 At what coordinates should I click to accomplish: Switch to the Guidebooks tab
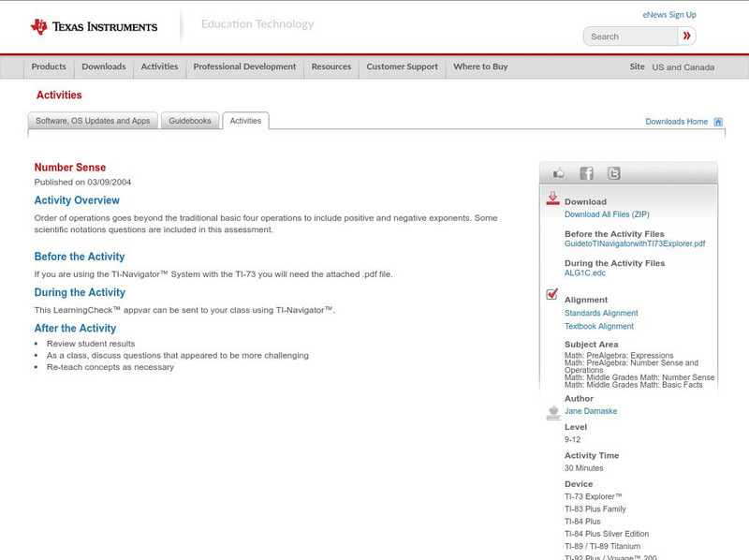(x=190, y=121)
